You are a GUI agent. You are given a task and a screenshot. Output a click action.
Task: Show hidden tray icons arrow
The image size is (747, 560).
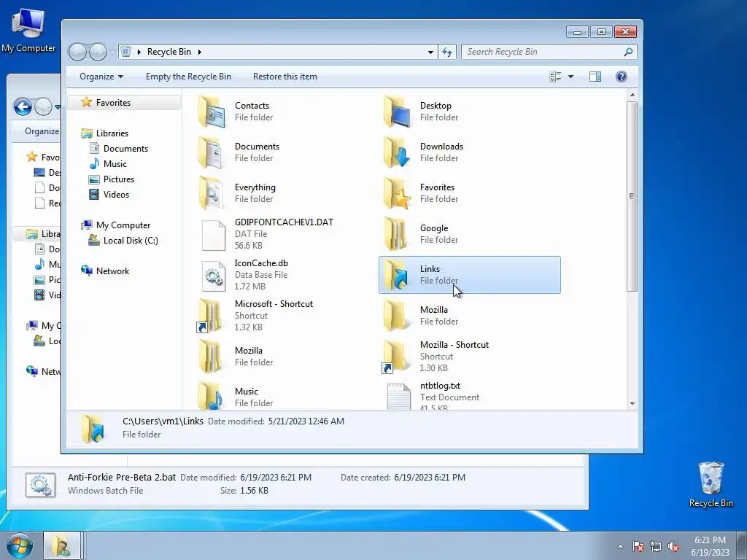coord(620,546)
